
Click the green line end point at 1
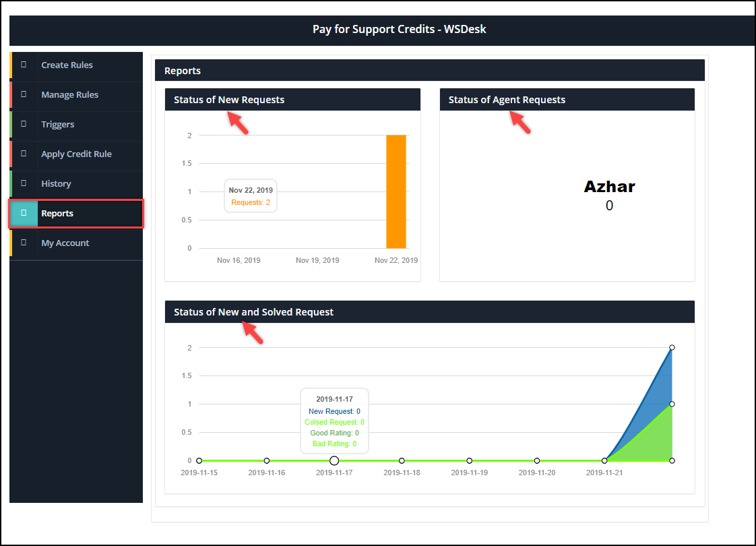point(672,404)
